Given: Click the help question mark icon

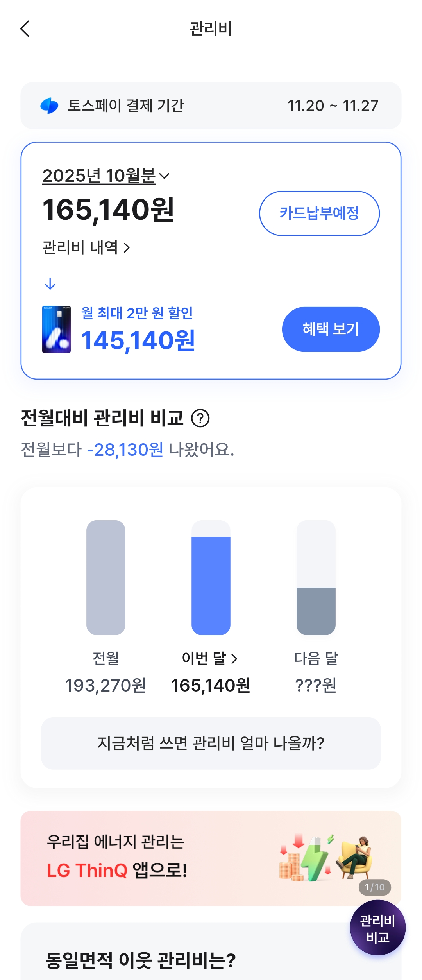Looking at the screenshot, I should (x=200, y=418).
